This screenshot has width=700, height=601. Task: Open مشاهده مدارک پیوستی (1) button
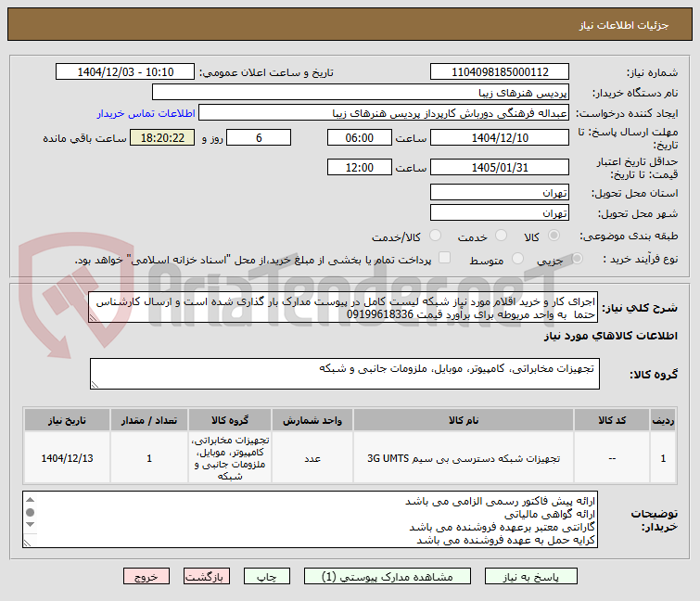coord(387,577)
